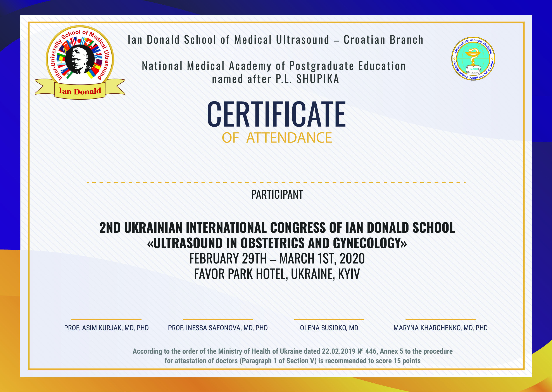Click the large CERTIFICATE heading
The width and height of the screenshot is (552, 392).
click(x=276, y=114)
